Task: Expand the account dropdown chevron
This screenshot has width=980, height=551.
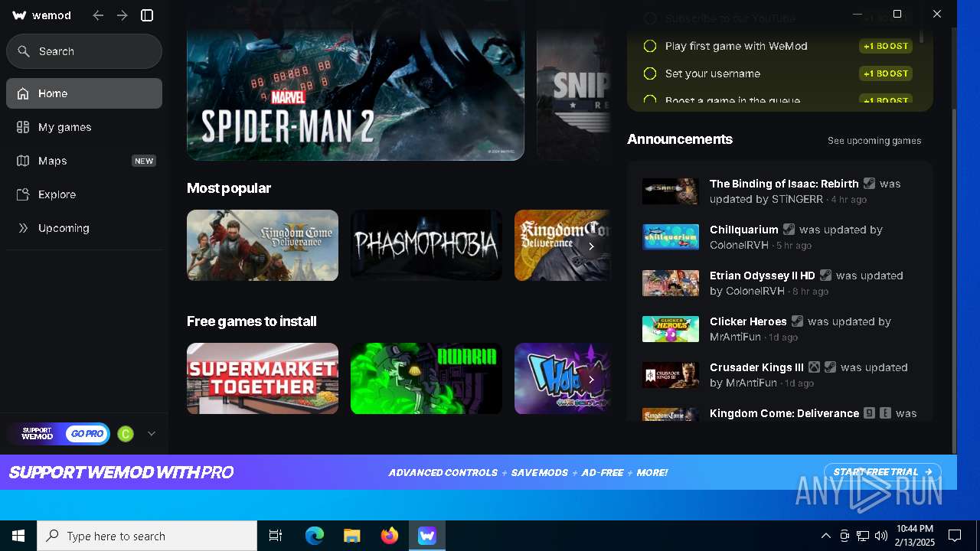Action: click(152, 434)
